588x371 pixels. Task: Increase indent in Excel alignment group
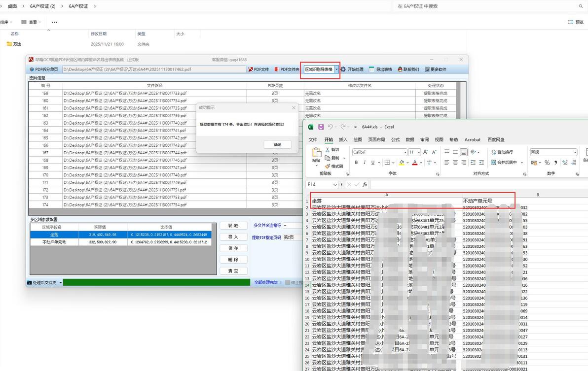point(481,163)
